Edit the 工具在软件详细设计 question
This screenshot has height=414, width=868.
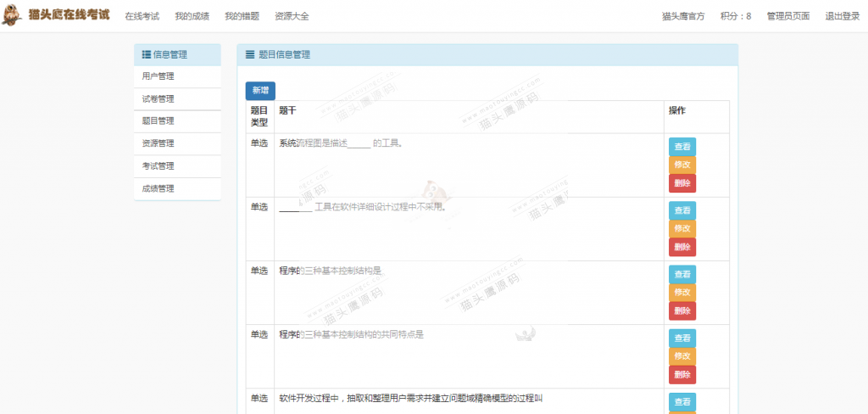click(682, 229)
